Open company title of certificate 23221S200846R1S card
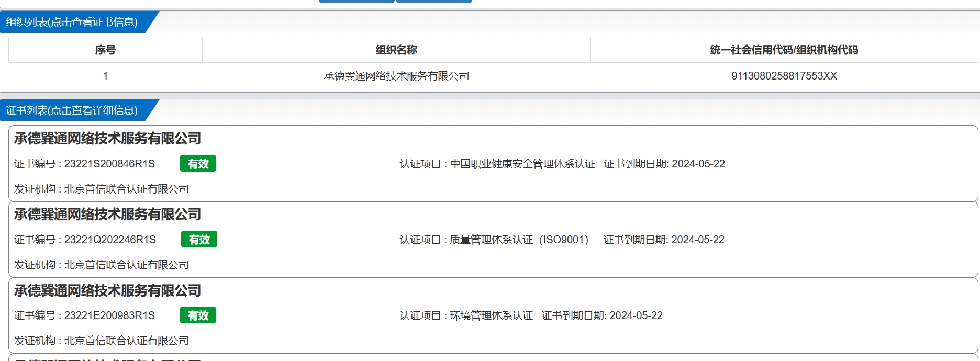980x361 pixels. tap(107, 138)
